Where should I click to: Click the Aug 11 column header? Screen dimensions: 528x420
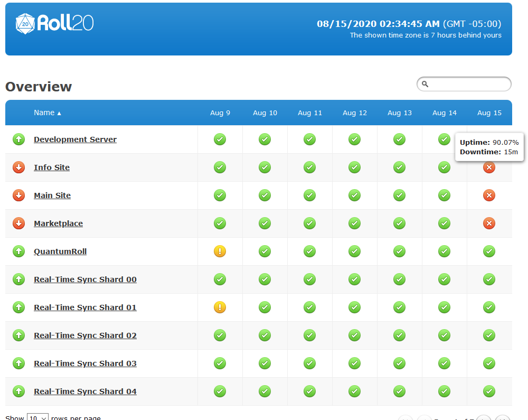pos(310,113)
